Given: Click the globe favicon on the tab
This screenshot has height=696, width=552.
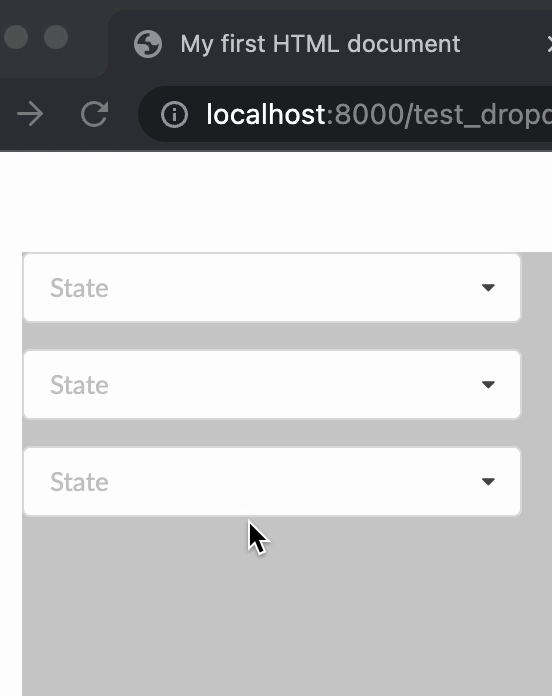Looking at the screenshot, I should [x=148, y=44].
